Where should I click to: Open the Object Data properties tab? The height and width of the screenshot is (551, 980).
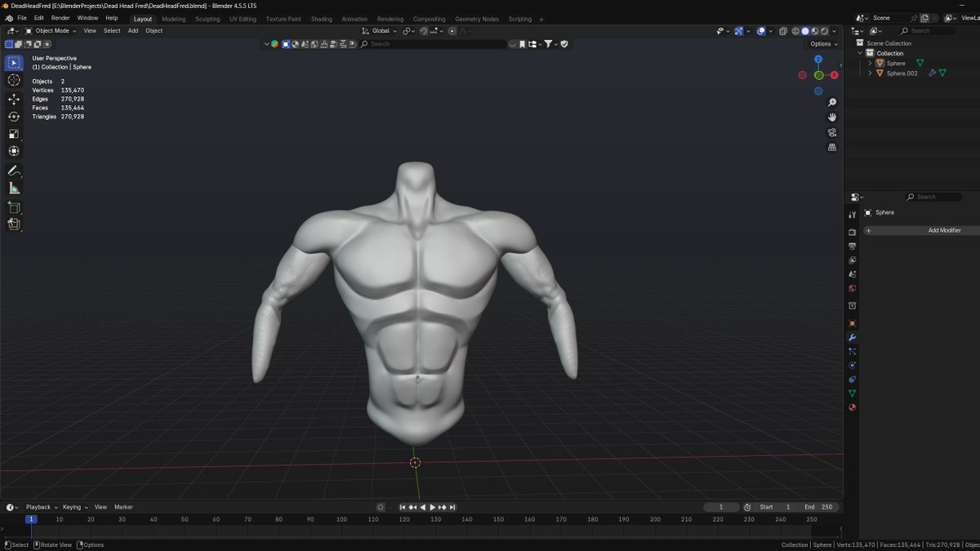coord(852,393)
